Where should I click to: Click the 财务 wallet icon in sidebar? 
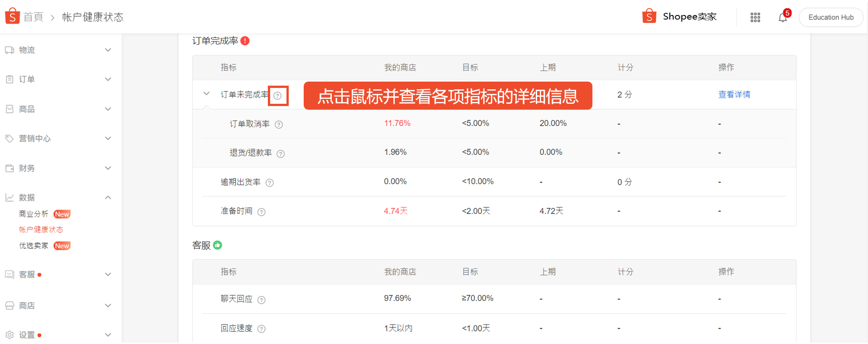[x=10, y=168]
